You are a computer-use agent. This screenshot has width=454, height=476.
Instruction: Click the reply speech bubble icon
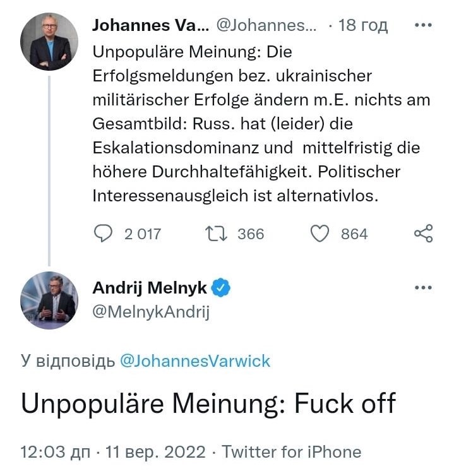pos(103,234)
